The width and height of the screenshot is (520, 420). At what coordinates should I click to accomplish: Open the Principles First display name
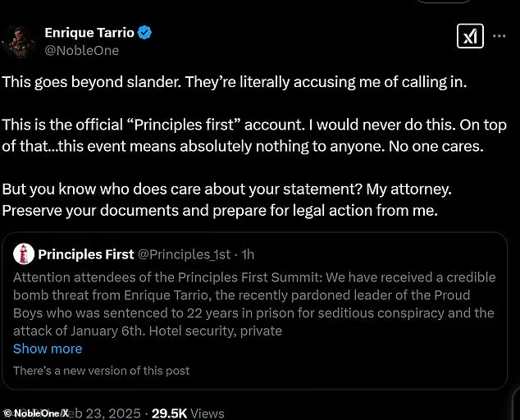[x=86, y=254]
